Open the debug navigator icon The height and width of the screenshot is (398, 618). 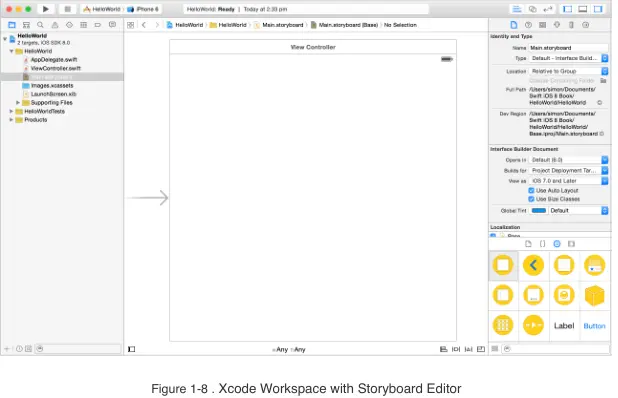point(84,25)
